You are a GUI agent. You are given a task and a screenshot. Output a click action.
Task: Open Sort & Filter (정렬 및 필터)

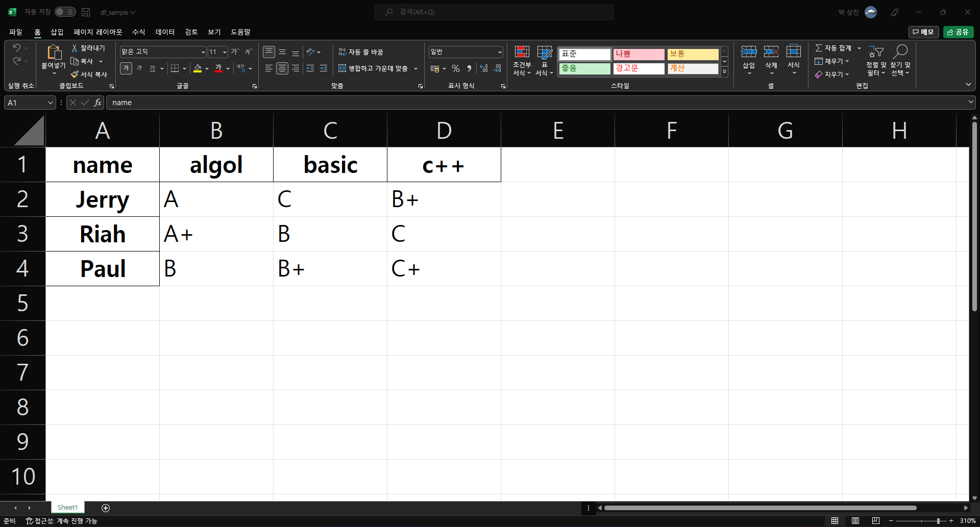(x=876, y=61)
